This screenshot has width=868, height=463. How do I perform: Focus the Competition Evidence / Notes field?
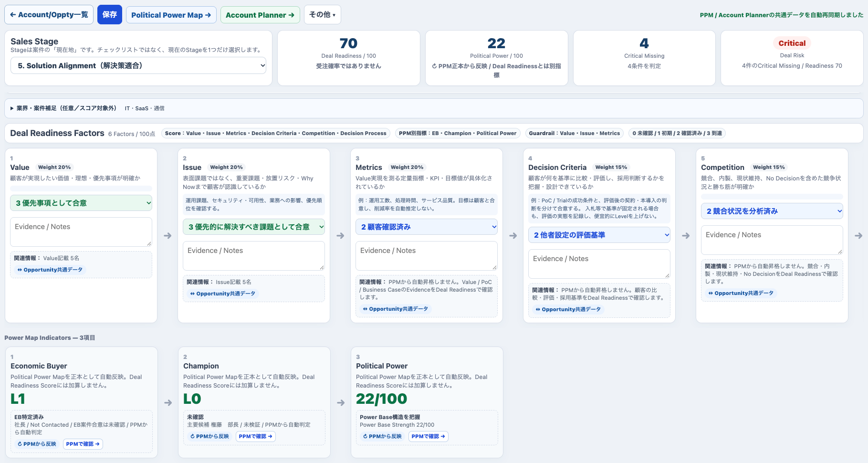point(772,240)
